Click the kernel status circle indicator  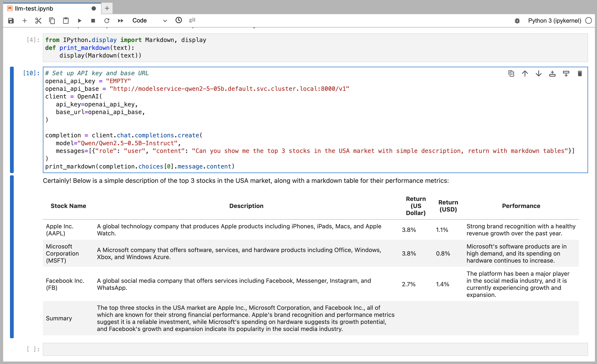(588, 21)
